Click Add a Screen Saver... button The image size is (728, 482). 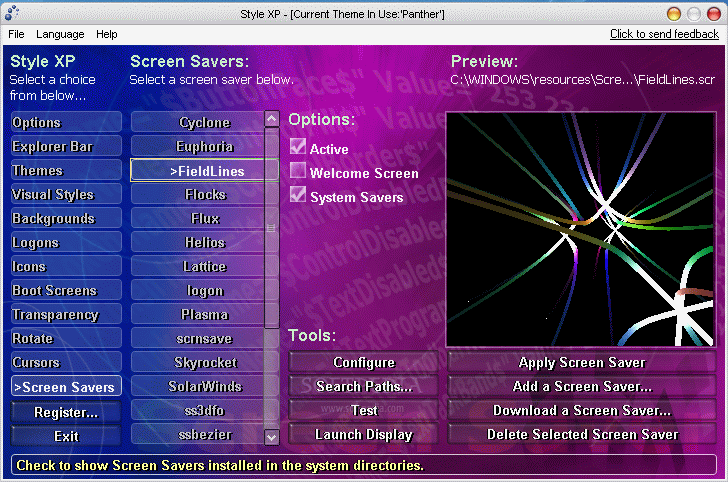tap(582, 386)
